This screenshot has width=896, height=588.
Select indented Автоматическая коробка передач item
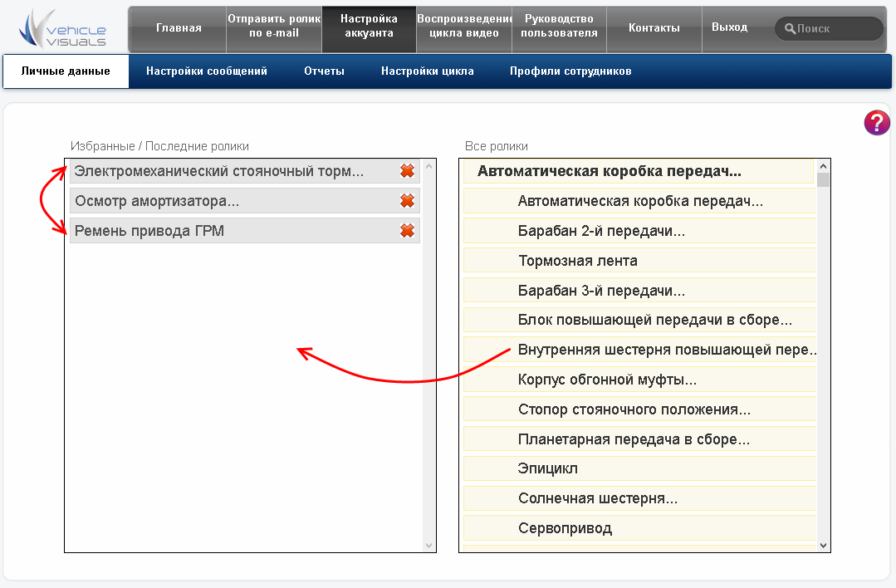640,201
